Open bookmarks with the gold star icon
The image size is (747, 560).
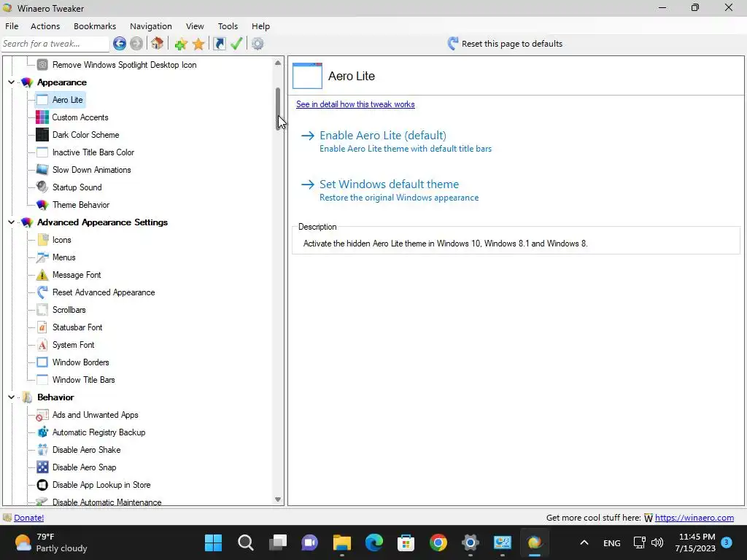[198, 44]
